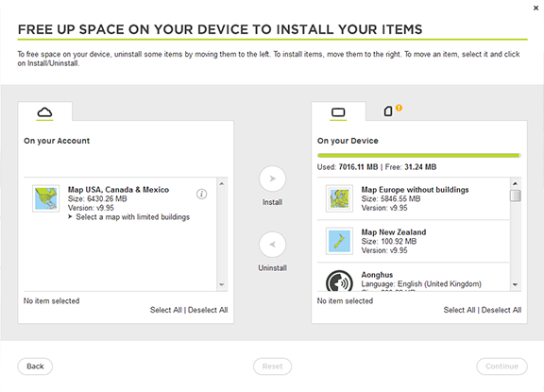Click Deselect All under On your Device

point(501,310)
